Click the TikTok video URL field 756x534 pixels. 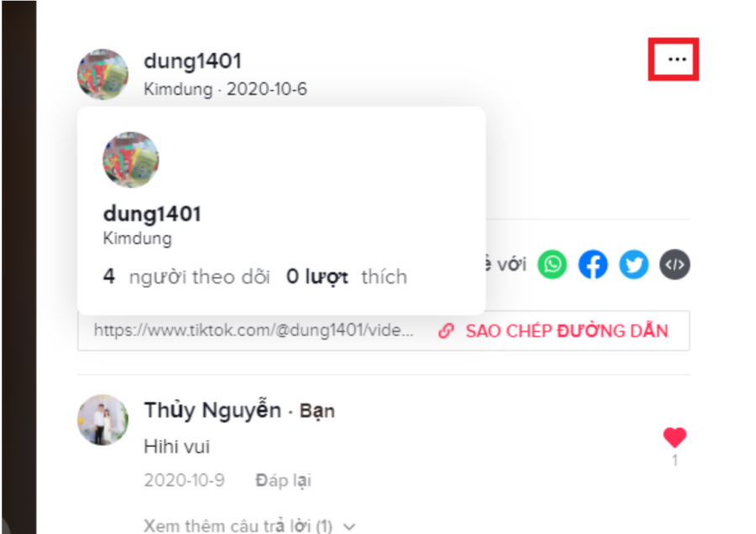click(x=254, y=331)
